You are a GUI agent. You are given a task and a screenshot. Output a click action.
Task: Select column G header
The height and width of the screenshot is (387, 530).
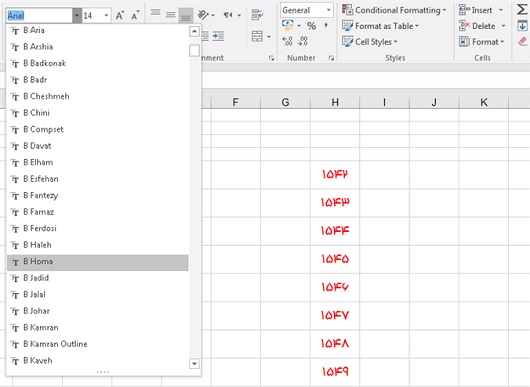[x=285, y=102]
